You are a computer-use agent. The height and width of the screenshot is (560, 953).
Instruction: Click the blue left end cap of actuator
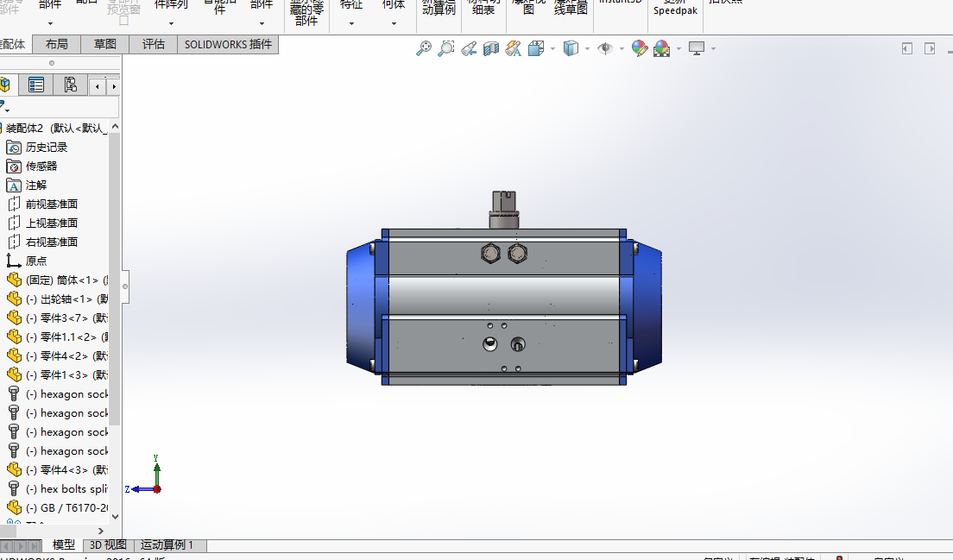[361, 306]
